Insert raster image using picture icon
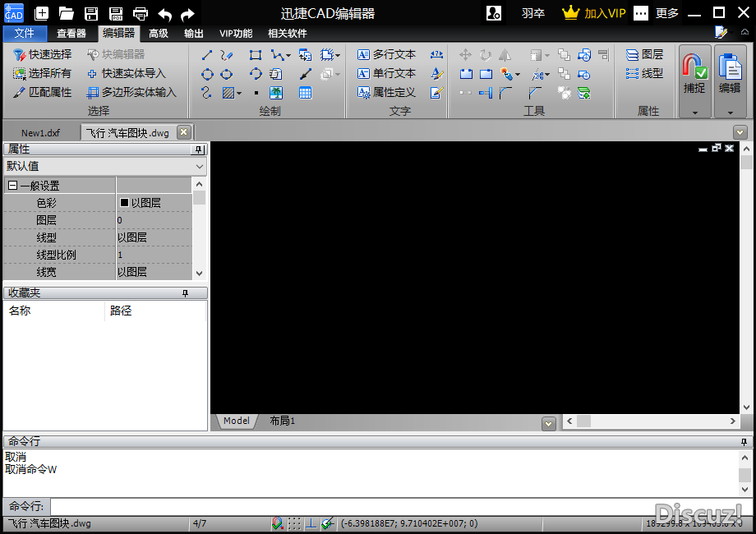 (x=276, y=93)
